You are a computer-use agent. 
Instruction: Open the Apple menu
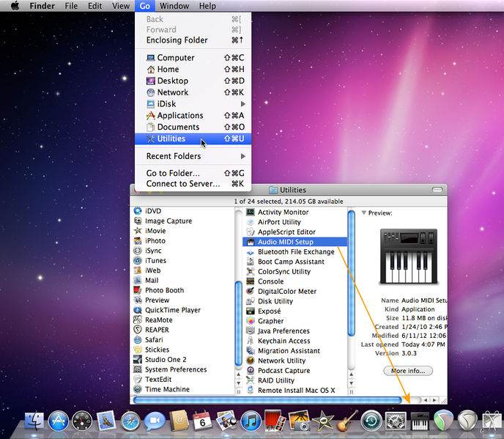15,6
